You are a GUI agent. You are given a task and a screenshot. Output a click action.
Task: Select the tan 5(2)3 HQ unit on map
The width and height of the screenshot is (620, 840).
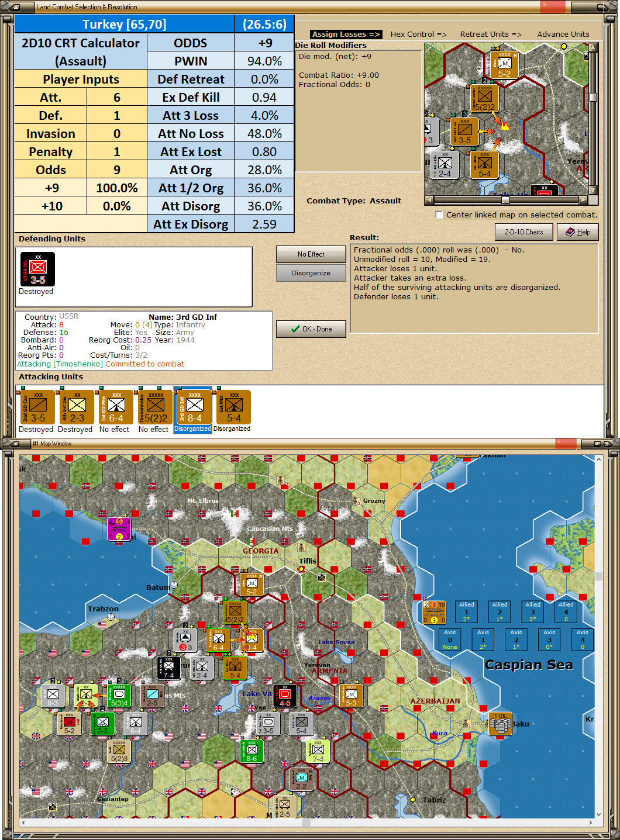[119, 751]
